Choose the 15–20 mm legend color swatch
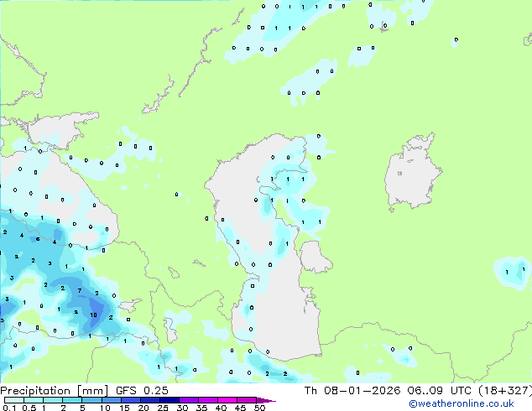Viewport: 532px width, 411px height. coord(130,400)
